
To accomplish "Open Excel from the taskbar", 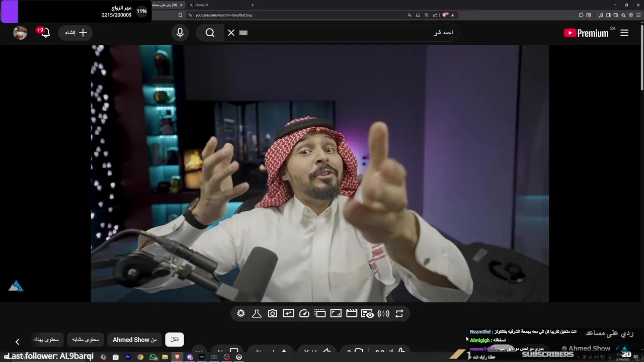I will click(x=214, y=357).
